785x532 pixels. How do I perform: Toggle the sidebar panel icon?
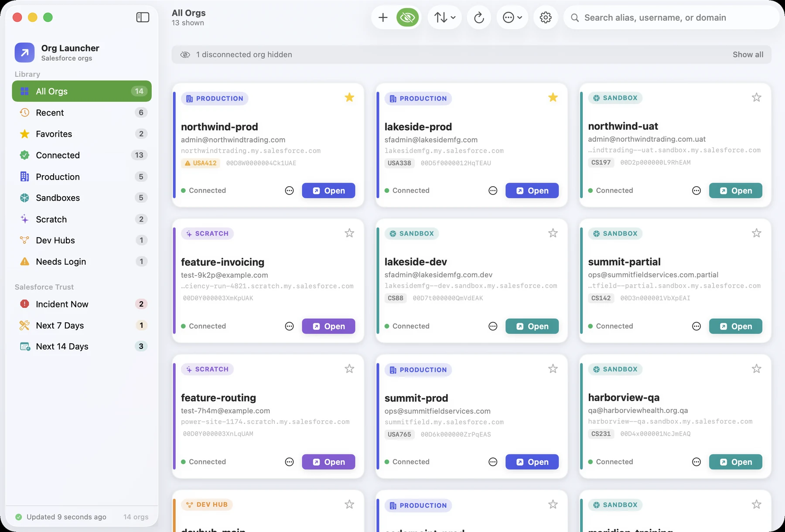[143, 17]
